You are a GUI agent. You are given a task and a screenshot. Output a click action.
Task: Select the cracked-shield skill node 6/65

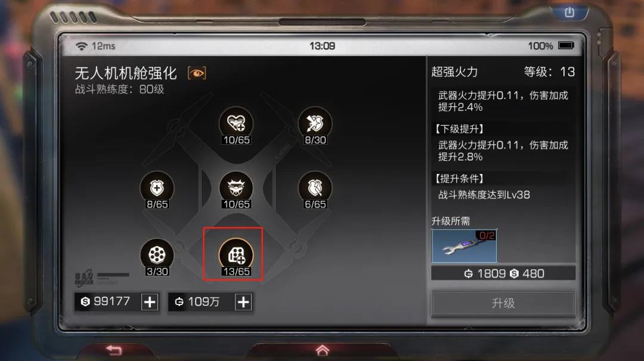coord(315,188)
